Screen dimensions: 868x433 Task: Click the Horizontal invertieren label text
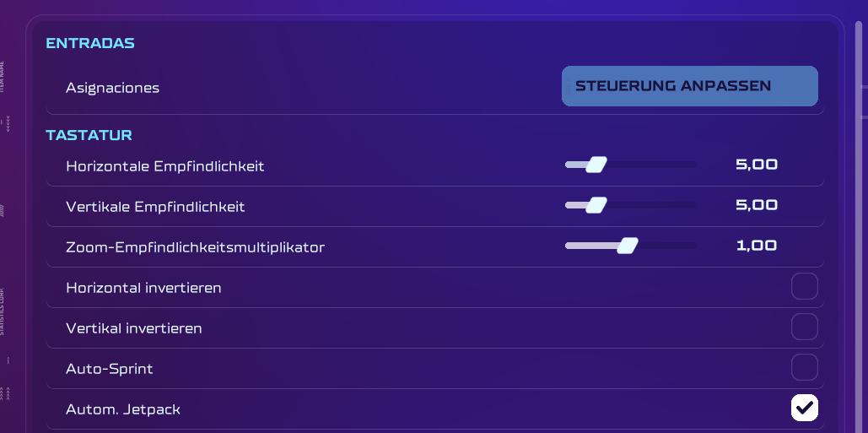click(x=143, y=288)
